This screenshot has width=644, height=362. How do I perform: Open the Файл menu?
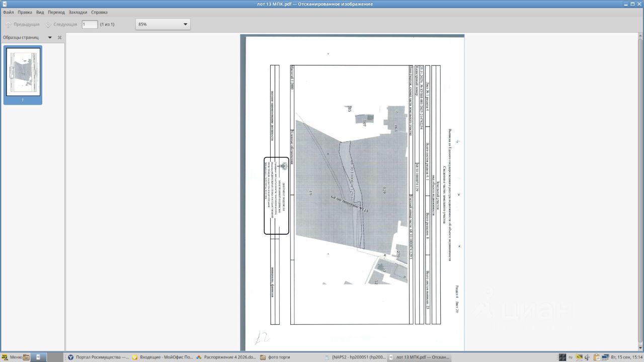click(x=8, y=12)
